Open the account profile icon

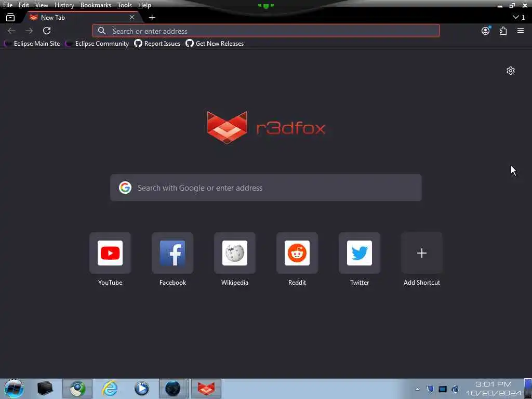486,31
